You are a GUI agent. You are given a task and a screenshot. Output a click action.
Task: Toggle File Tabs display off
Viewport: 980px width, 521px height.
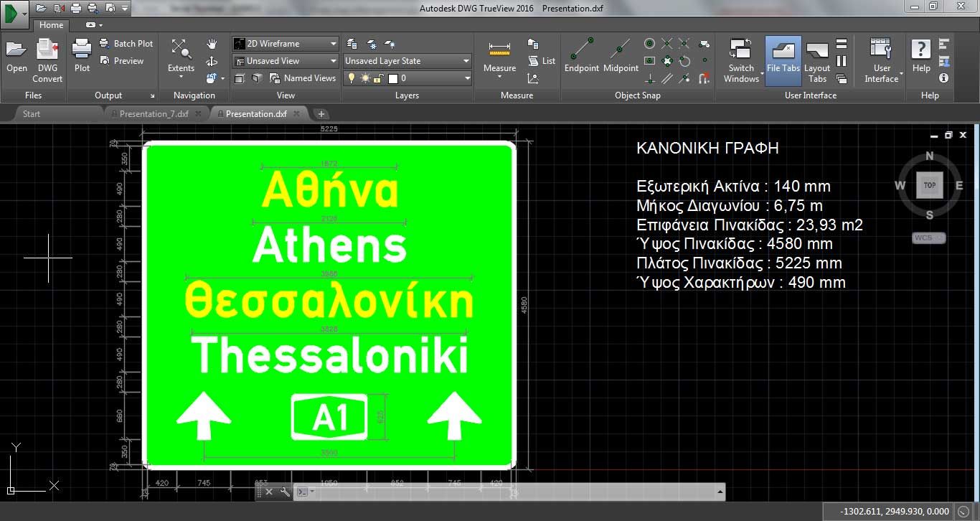pyautogui.click(x=783, y=50)
